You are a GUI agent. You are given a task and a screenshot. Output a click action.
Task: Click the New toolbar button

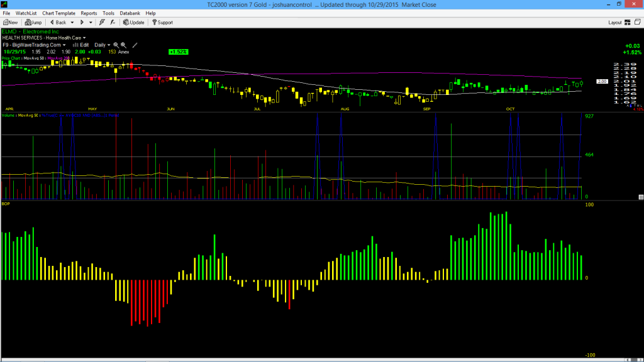pyautogui.click(x=10, y=23)
